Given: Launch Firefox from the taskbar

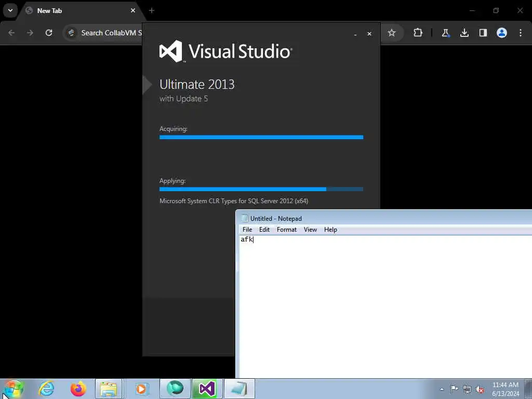Looking at the screenshot, I should click(x=78, y=389).
